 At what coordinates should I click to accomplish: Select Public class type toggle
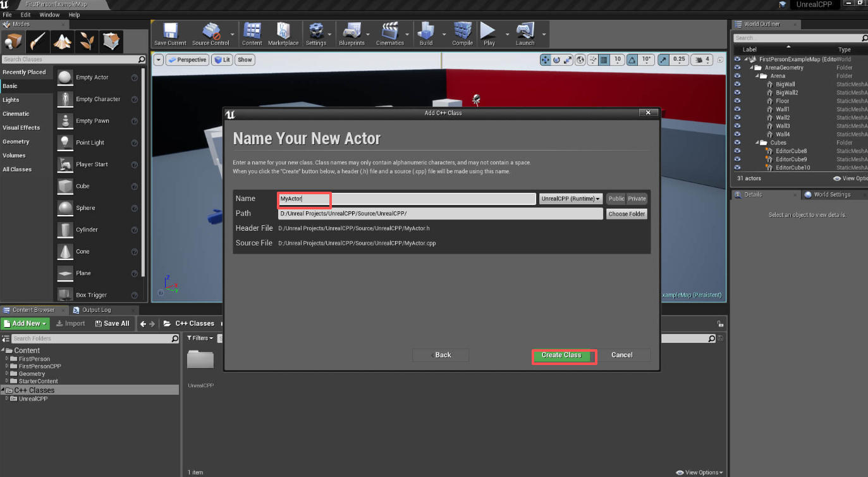[x=616, y=199]
